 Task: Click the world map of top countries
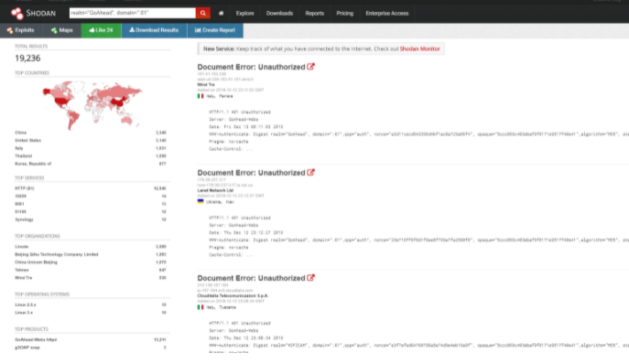[x=92, y=105]
